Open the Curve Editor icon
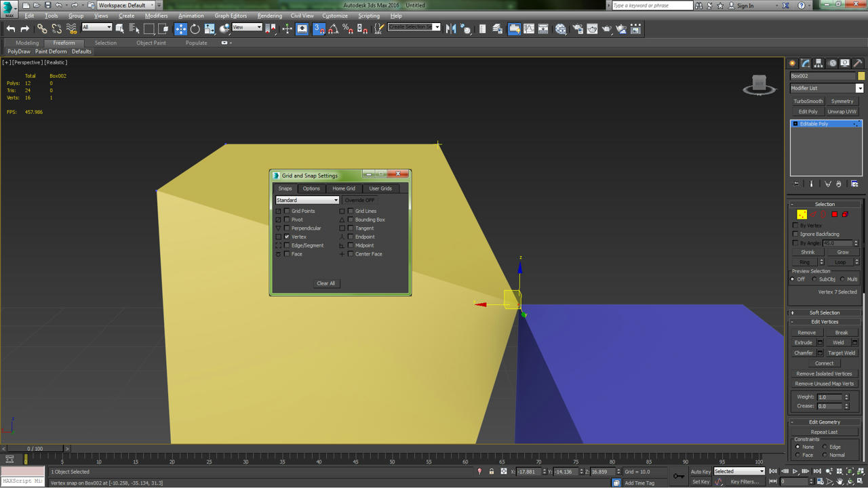 (529, 28)
